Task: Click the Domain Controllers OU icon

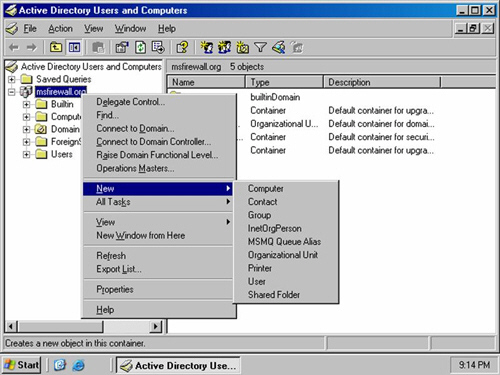Action: [41, 129]
